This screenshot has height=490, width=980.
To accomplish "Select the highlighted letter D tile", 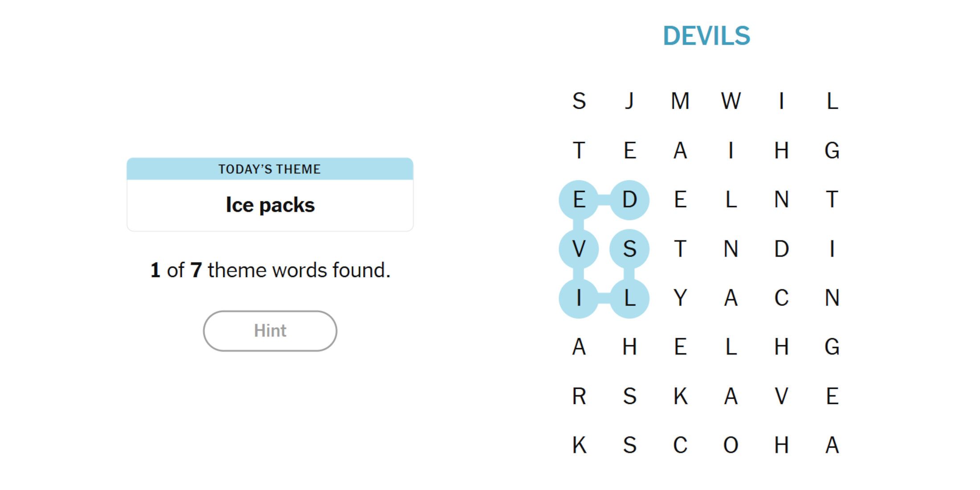I will click(x=629, y=200).
